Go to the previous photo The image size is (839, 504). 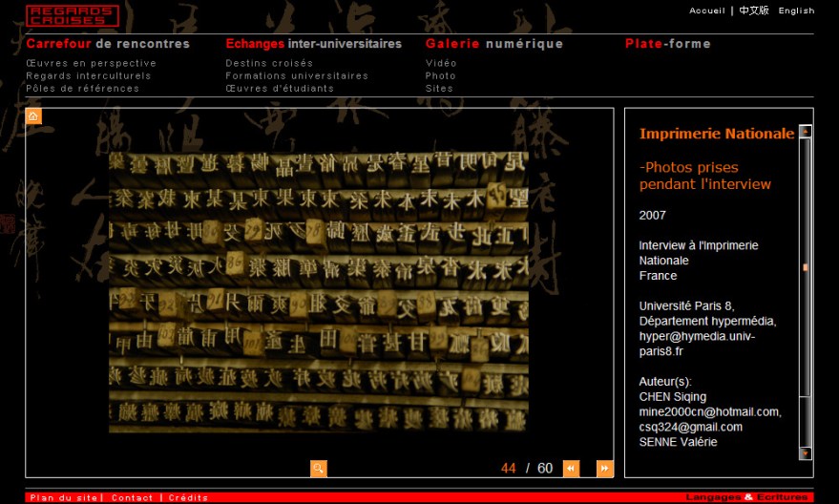[571, 468]
